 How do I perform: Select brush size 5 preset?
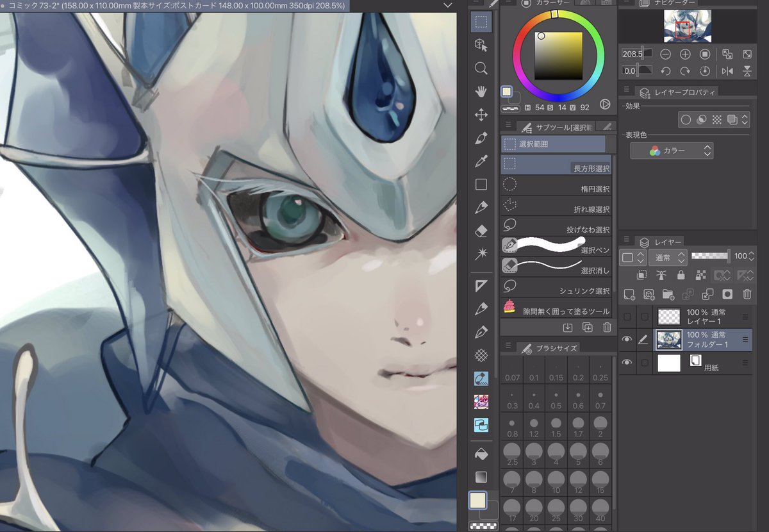[578, 453]
